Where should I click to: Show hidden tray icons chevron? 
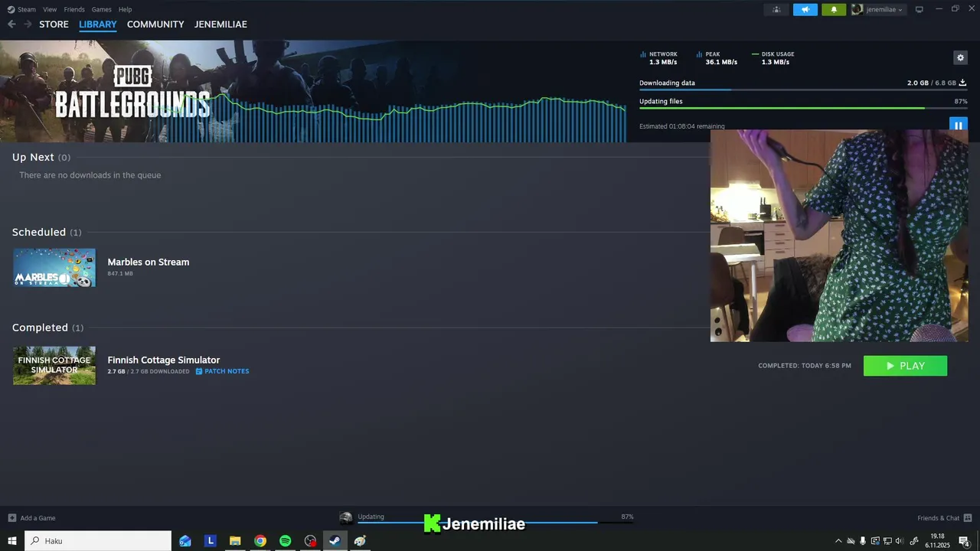click(838, 541)
